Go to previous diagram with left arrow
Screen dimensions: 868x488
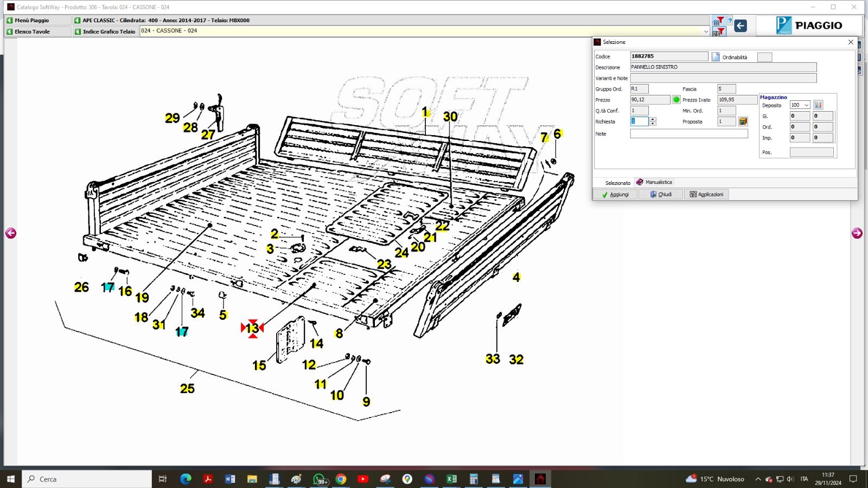pyautogui.click(x=11, y=233)
